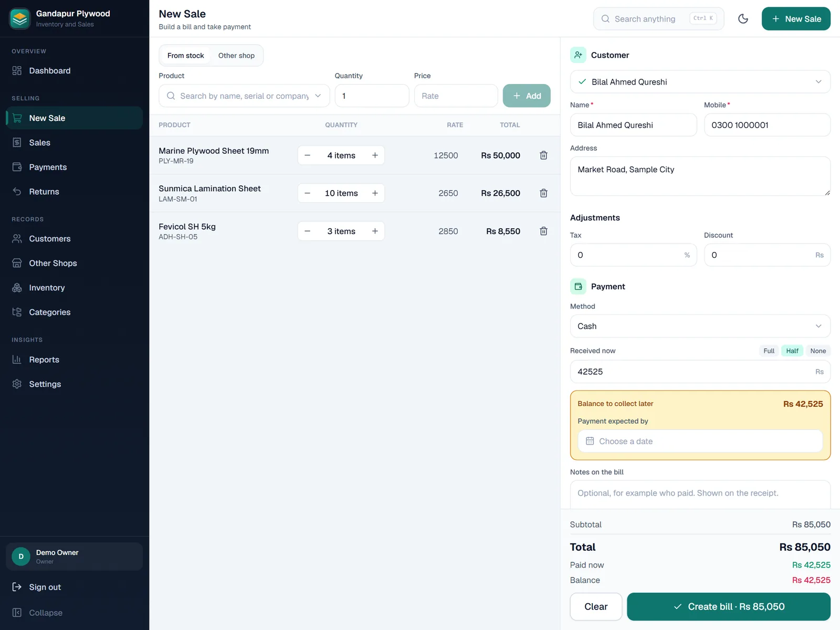This screenshot has width=840, height=630.
Task: Open Settings in the sidebar
Action: click(x=74, y=384)
